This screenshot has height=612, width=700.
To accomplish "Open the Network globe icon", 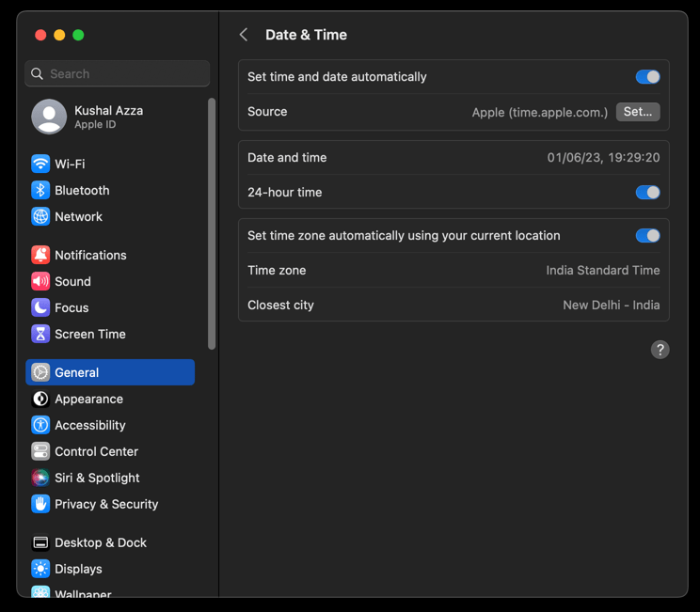I will 40,216.
